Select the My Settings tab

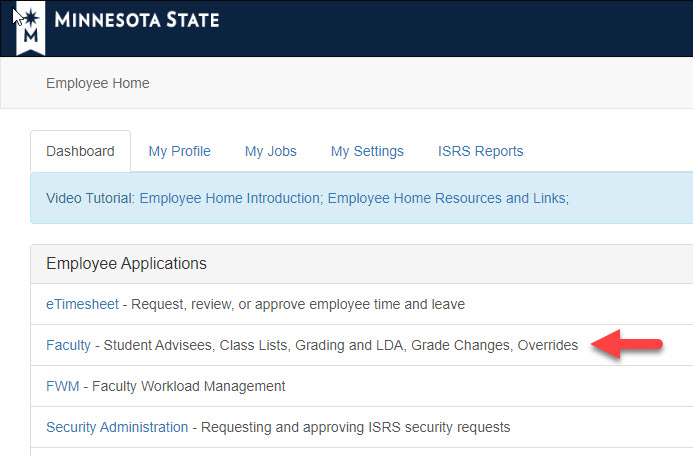point(367,151)
